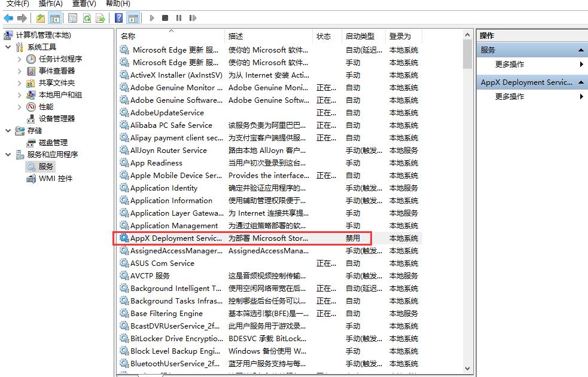The height and width of the screenshot is (377, 588).
Task: Click the Up one level folder icon
Action: coord(41,18)
